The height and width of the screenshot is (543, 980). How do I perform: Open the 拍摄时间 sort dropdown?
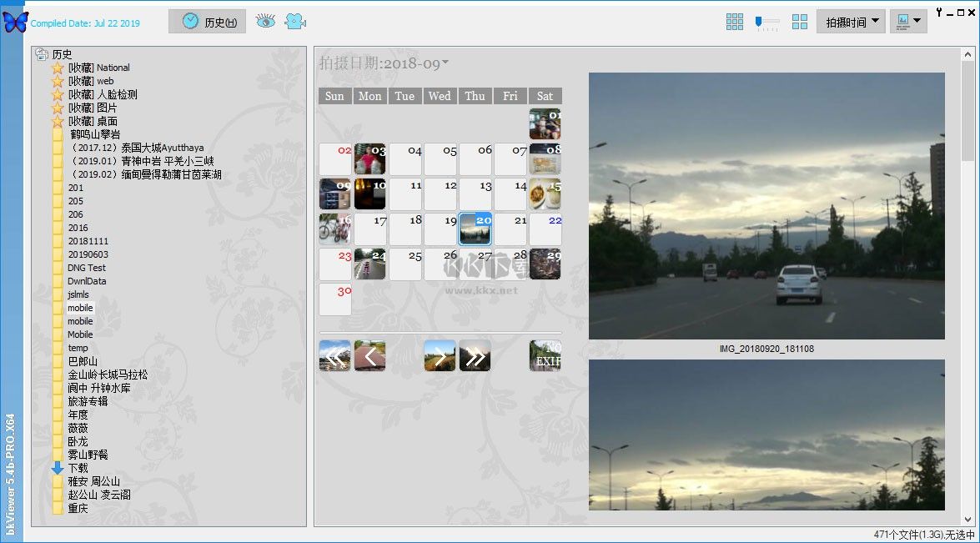pos(850,23)
